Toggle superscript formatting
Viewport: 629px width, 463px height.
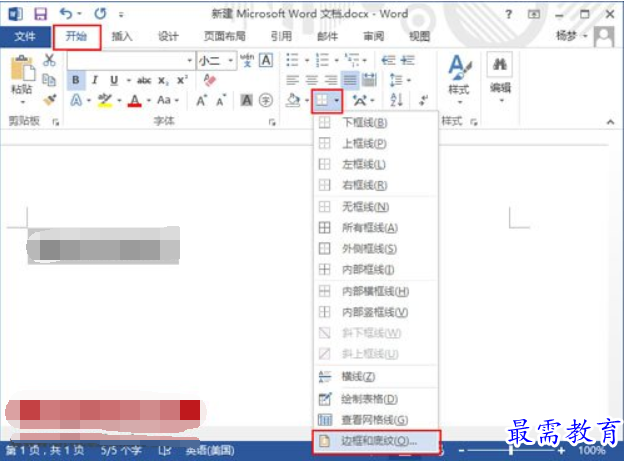(x=182, y=80)
